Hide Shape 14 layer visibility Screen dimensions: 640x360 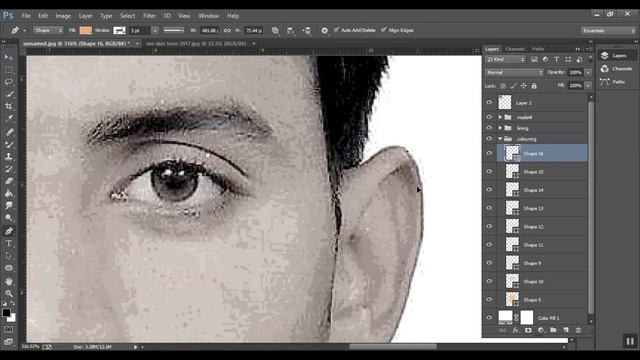[489, 190]
